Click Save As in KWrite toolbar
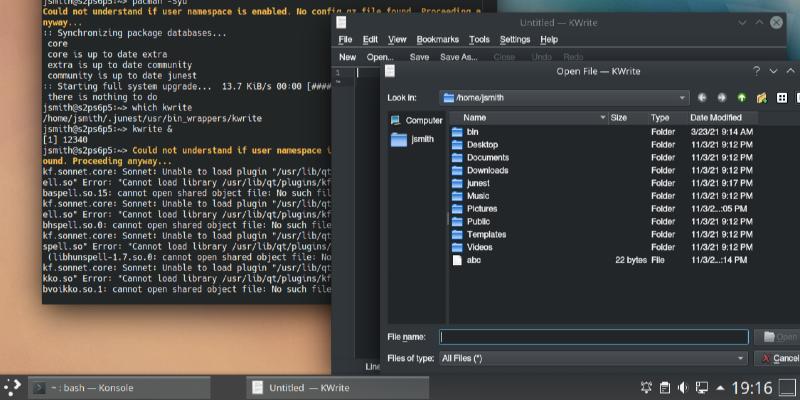Viewport: 800px width, 400px height. (x=461, y=57)
